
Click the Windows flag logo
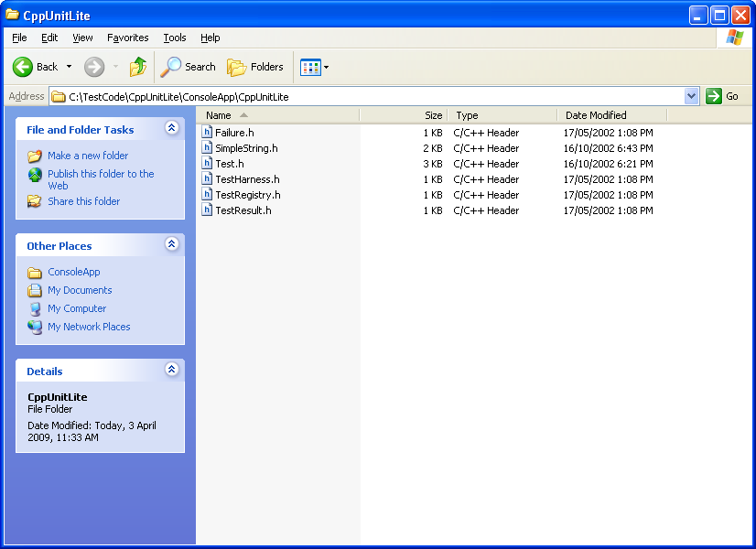734,38
